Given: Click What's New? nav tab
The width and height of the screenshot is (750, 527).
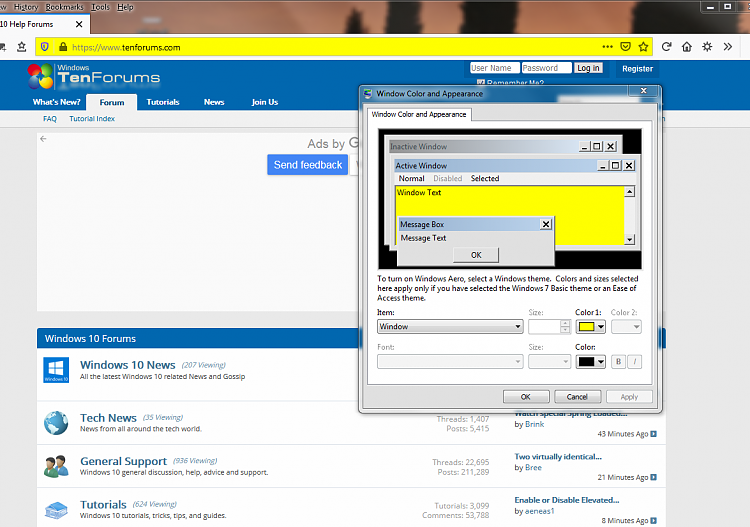Looking at the screenshot, I should (56, 102).
